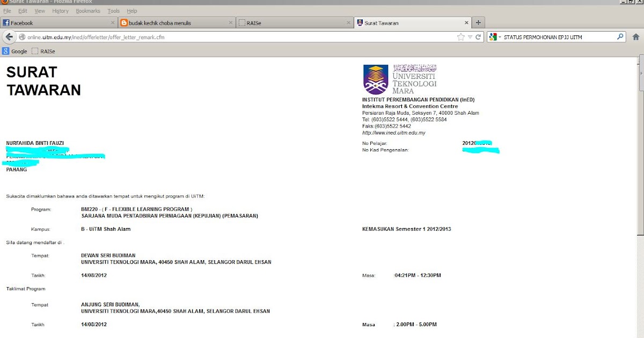Screen dimensions: 644x338
Task: Click the http://www.ined.uitm.edu.my link text
Action: (394, 133)
